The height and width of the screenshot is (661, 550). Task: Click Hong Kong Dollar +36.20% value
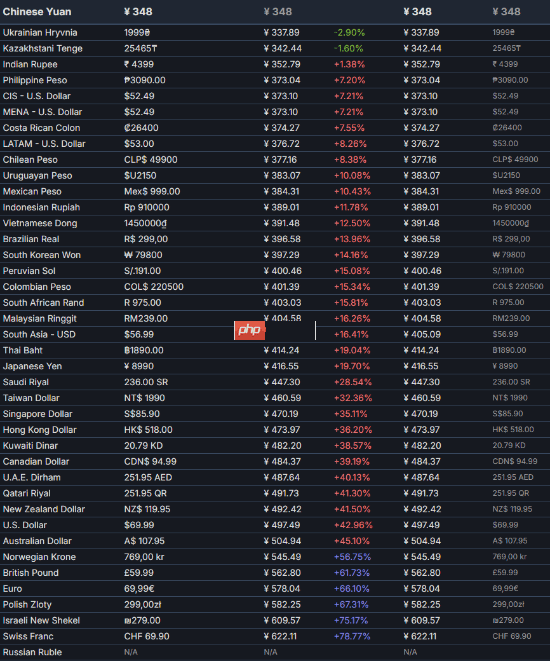[353, 430]
